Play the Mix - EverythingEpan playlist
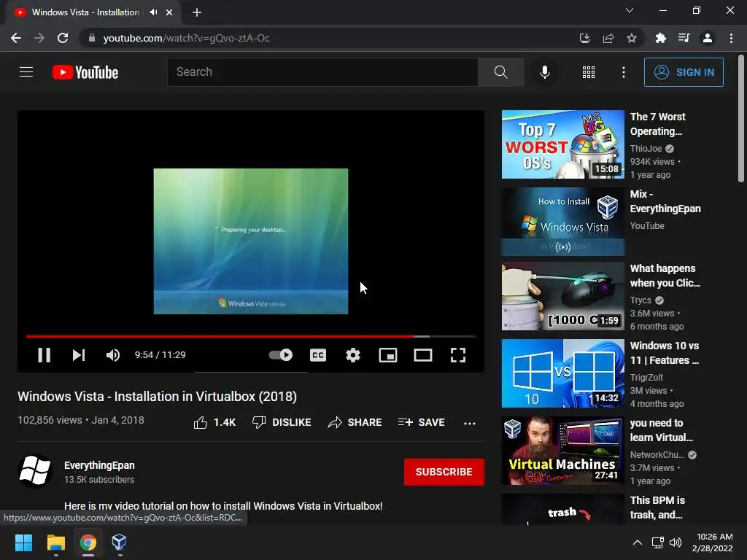This screenshot has width=747, height=560. click(562, 222)
